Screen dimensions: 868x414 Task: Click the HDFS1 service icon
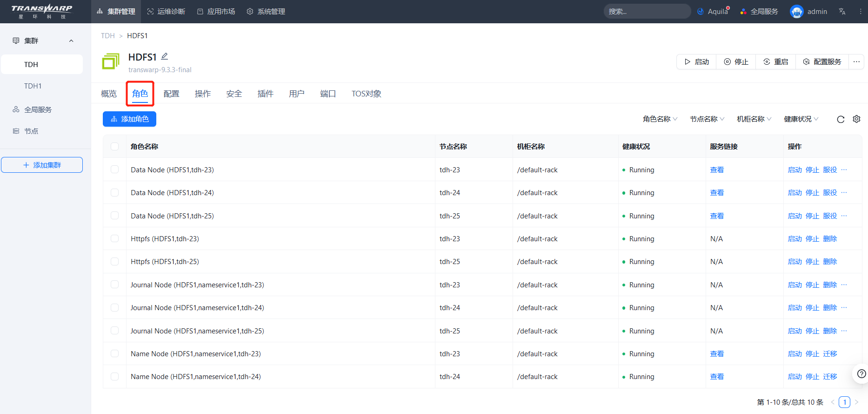pyautogui.click(x=111, y=61)
